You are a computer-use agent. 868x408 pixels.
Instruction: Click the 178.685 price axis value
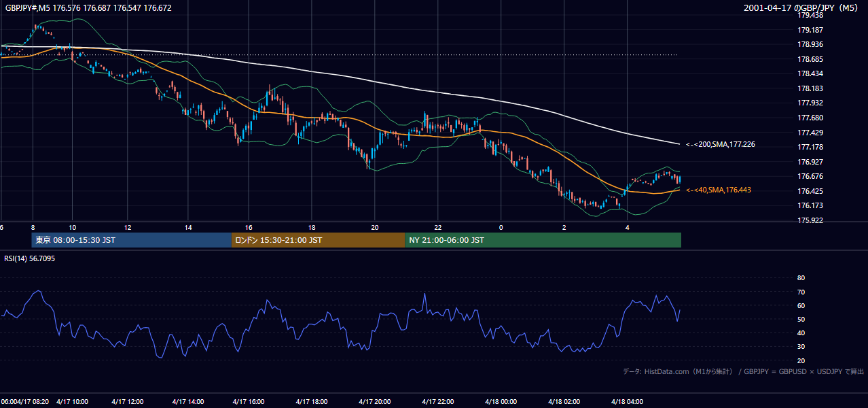click(810, 59)
